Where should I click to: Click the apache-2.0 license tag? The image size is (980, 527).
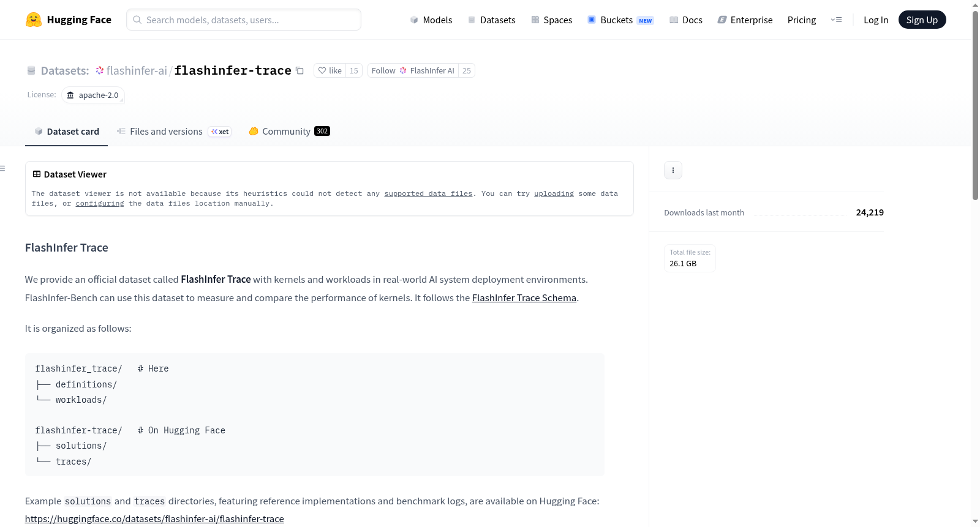pos(93,95)
